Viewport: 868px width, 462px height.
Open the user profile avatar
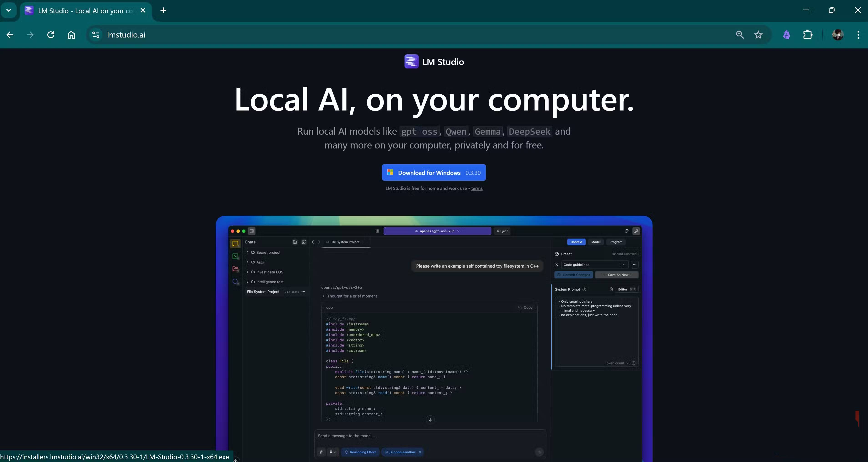click(x=838, y=35)
